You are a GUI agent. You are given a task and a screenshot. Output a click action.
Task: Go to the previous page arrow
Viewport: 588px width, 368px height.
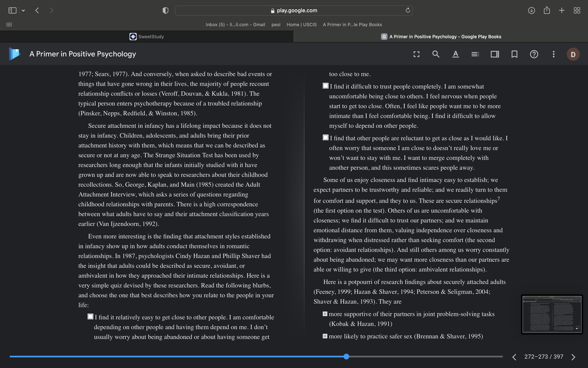pos(514,357)
